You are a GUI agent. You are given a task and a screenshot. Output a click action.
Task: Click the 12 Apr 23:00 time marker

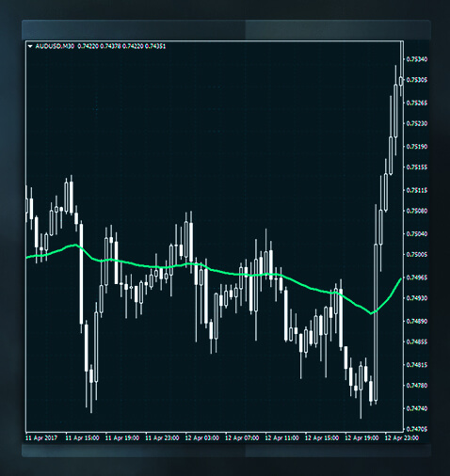tap(402, 437)
